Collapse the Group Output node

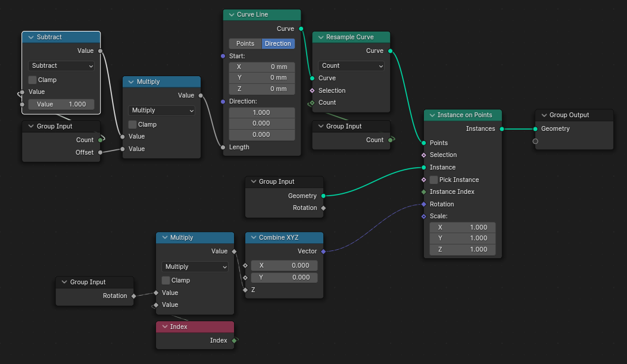[544, 115]
